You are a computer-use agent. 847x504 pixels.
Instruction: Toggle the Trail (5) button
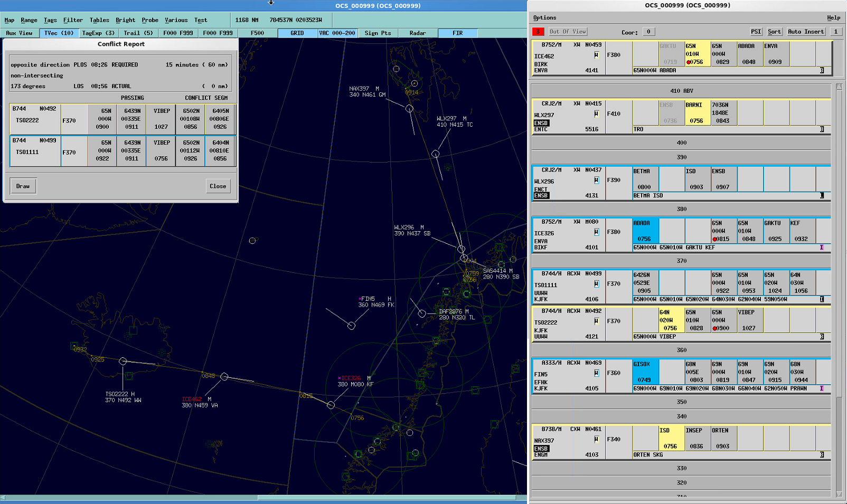tap(138, 33)
